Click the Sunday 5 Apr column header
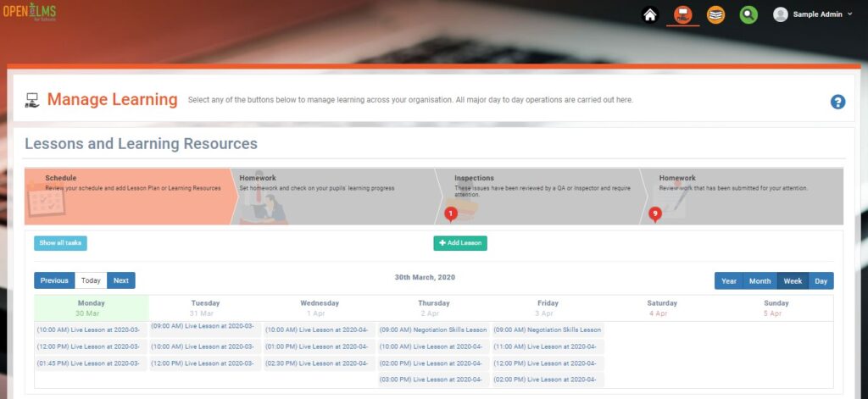868x399 pixels. (776, 308)
